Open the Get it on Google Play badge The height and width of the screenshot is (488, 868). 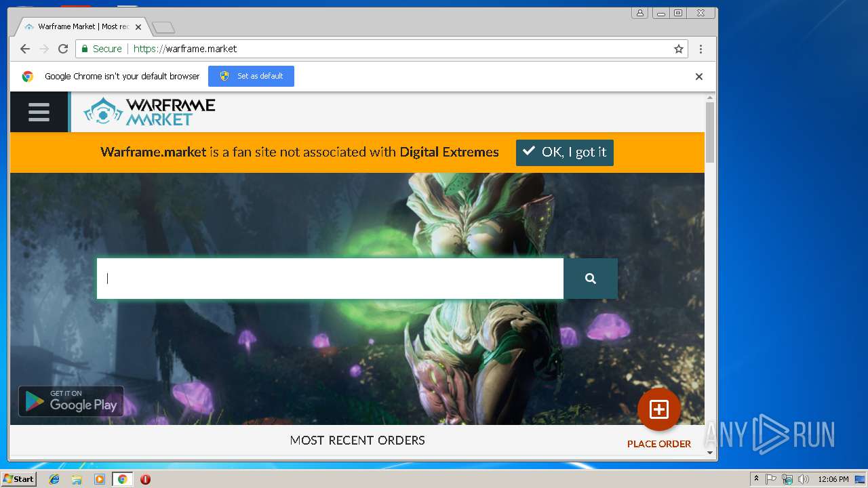tap(71, 401)
